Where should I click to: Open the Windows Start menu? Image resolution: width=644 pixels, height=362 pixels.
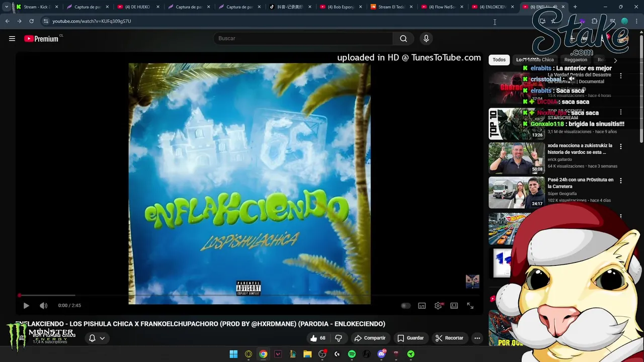(x=233, y=354)
